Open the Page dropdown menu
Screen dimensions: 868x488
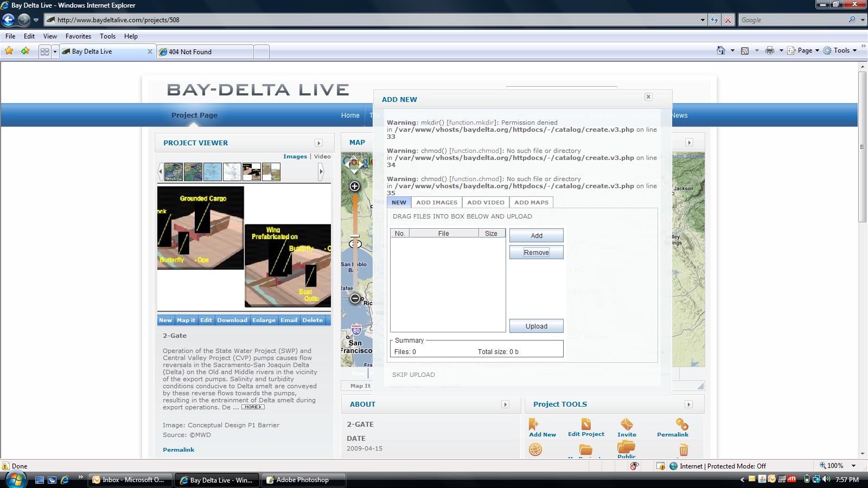803,50
